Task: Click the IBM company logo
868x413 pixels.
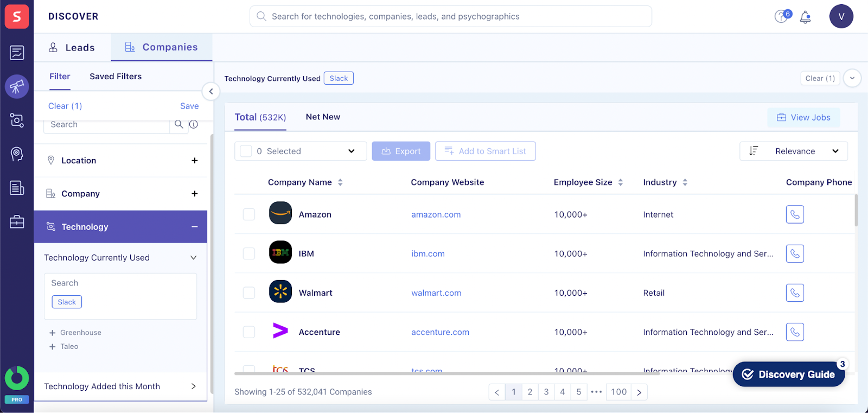Action: point(280,252)
